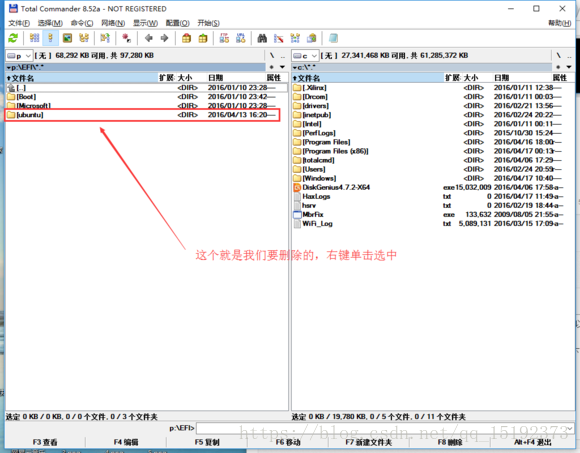Select the [Program Files (x86)] folder
Image resolution: width=580 pixels, height=453 pixels.
point(433,151)
